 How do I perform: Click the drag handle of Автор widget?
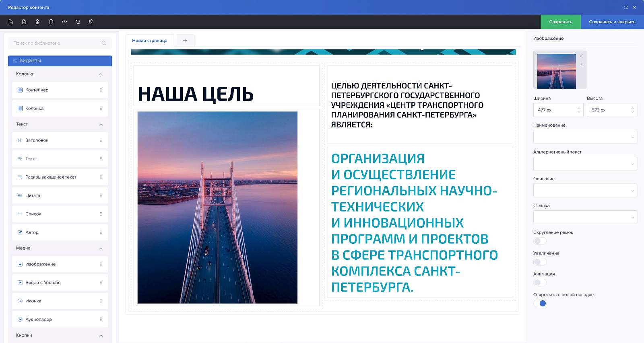click(x=101, y=232)
